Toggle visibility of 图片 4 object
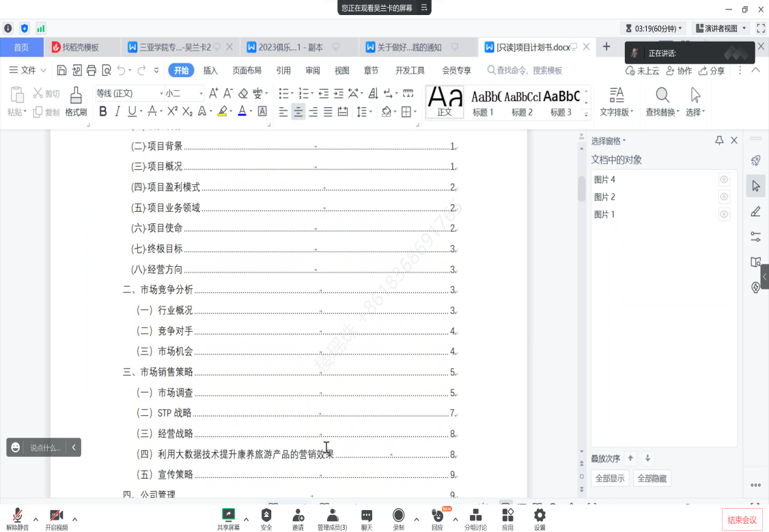 (x=724, y=180)
